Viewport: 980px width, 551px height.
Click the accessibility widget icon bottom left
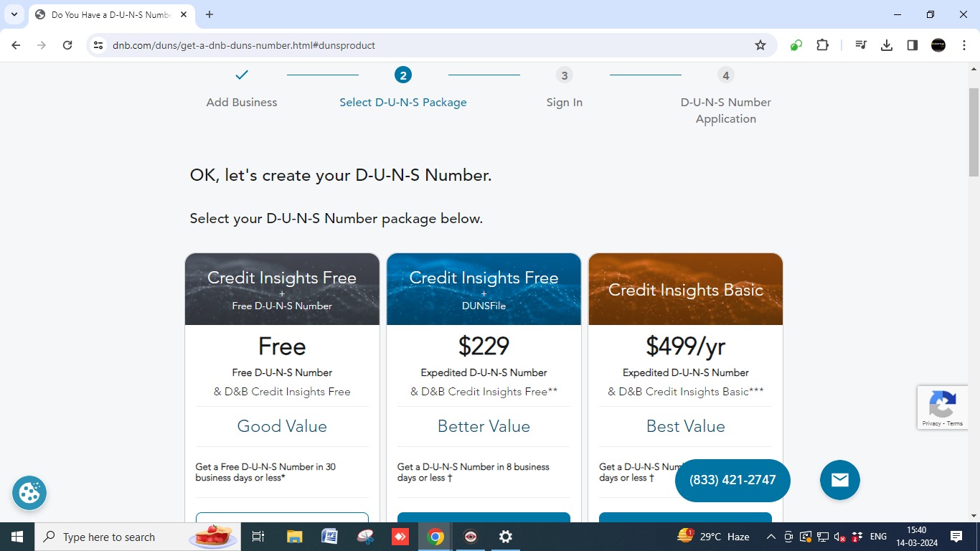[29, 493]
